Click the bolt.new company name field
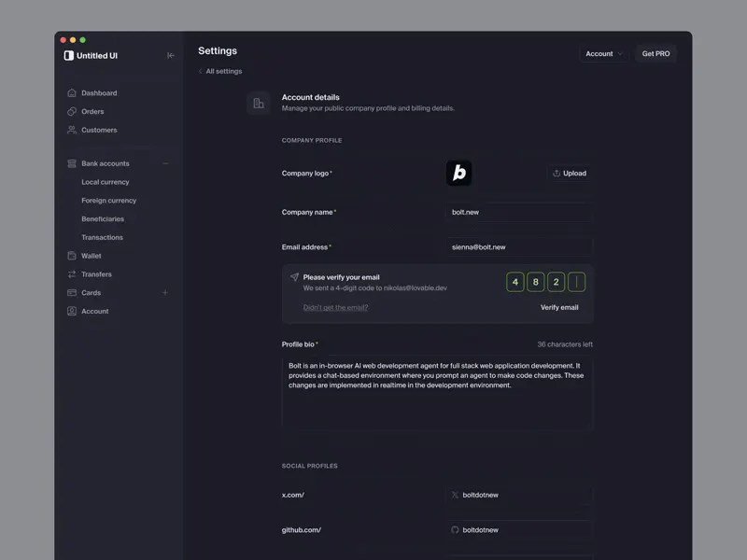 coord(518,212)
